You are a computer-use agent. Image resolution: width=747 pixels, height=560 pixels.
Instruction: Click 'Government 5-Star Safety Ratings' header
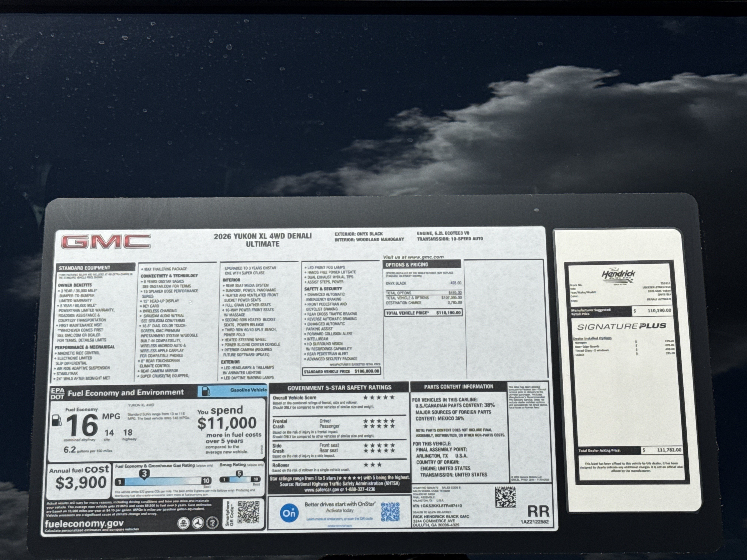(x=339, y=387)
